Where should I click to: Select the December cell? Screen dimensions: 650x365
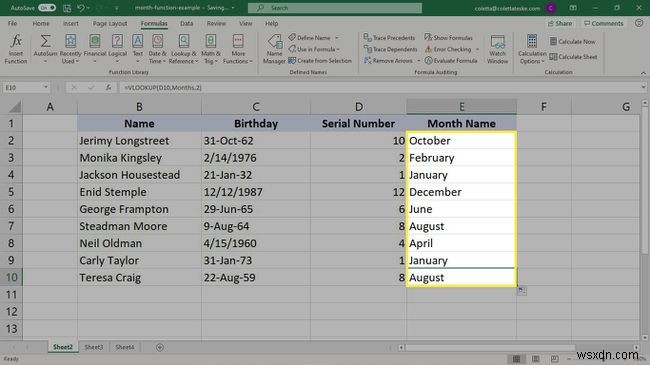461,192
